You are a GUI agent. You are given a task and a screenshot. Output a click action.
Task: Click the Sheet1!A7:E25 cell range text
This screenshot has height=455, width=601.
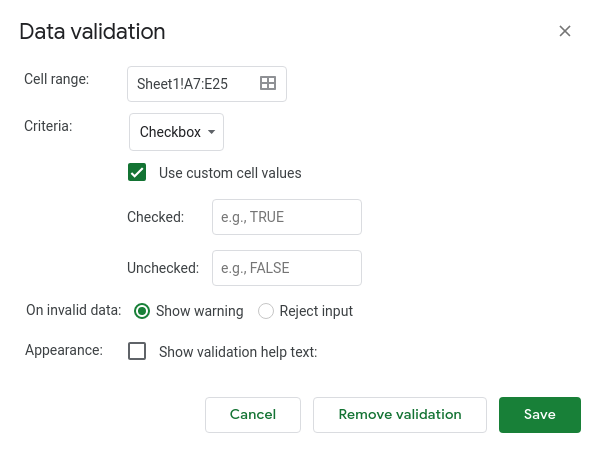(182, 84)
